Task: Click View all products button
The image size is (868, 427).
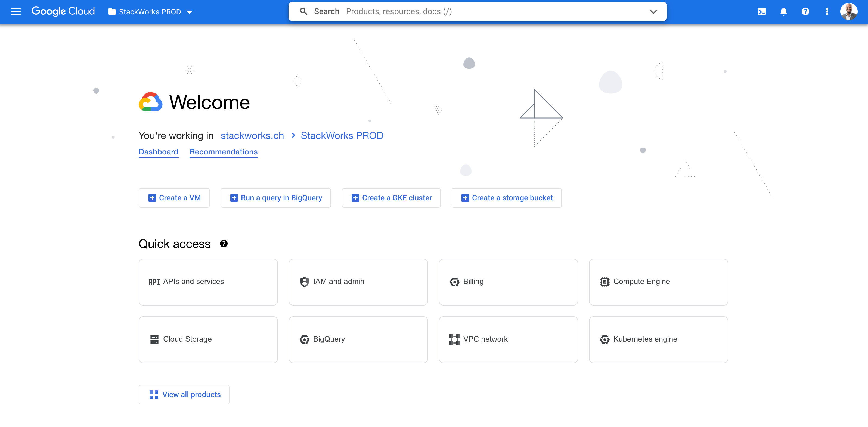Action: pos(184,394)
